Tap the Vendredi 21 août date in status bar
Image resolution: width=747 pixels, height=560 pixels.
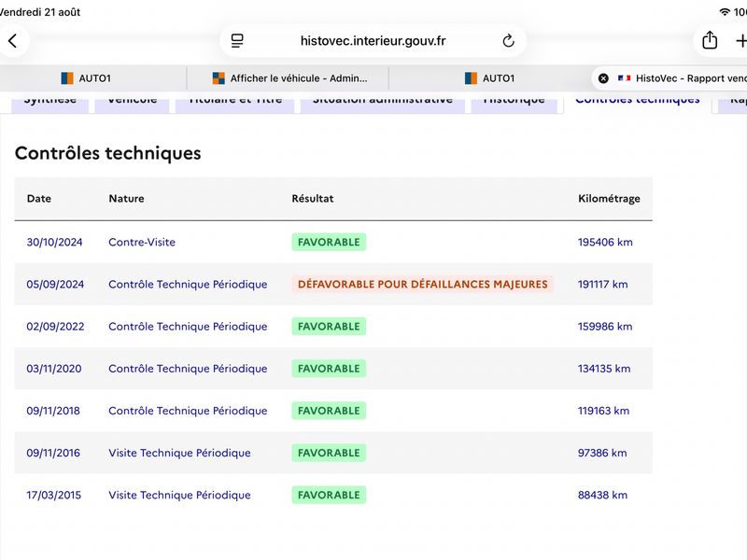pyautogui.click(x=39, y=12)
